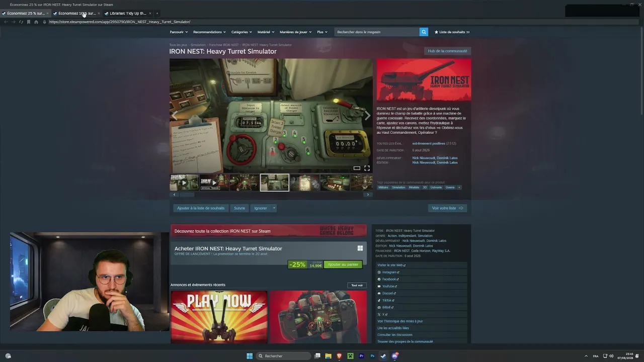Close the Librarian: Tidy Up tab

150,13
